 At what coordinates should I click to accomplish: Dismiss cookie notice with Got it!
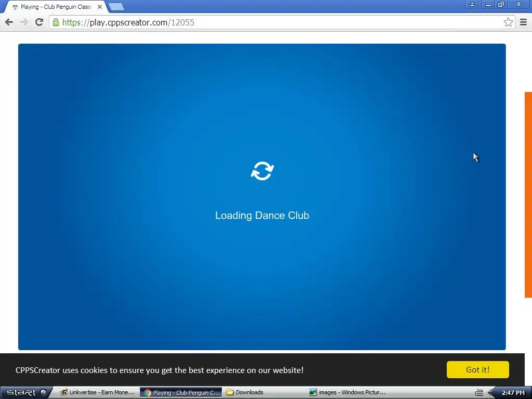(478, 369)
